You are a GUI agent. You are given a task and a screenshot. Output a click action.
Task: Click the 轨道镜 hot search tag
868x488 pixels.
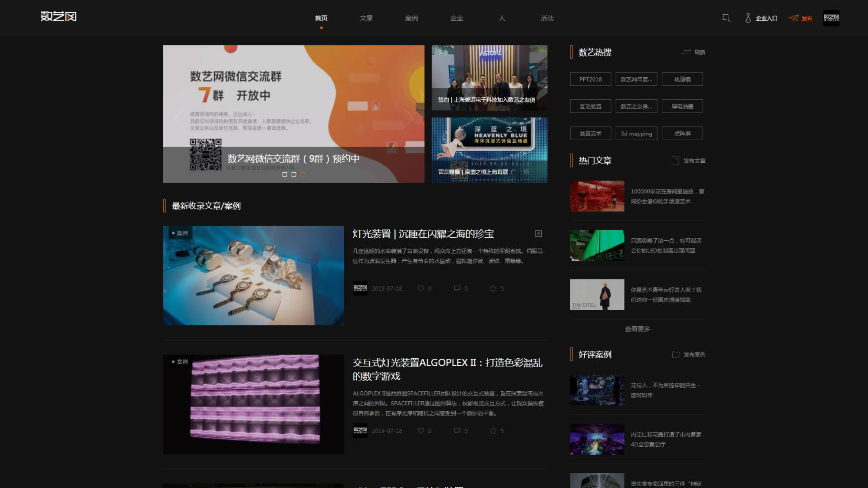pos(682,79)
